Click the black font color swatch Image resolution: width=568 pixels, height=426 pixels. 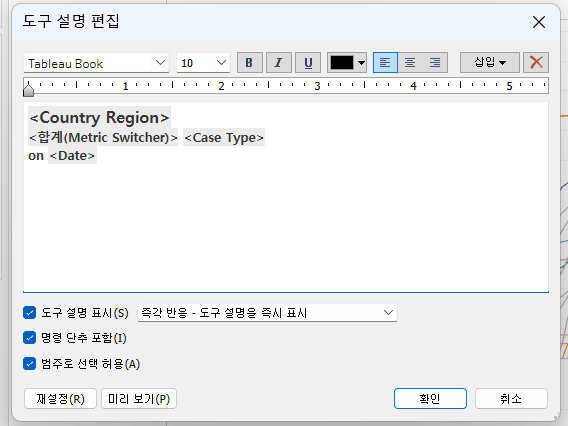(x=342, y=63)
